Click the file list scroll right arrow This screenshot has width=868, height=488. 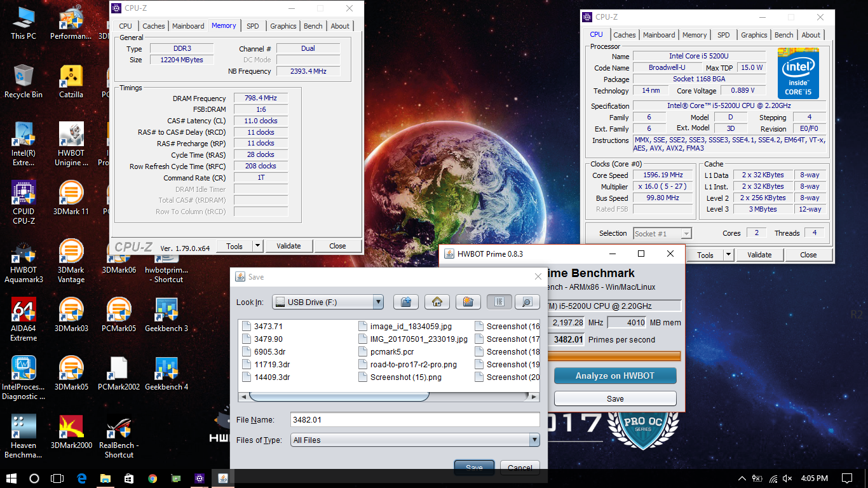pos(534,396)
